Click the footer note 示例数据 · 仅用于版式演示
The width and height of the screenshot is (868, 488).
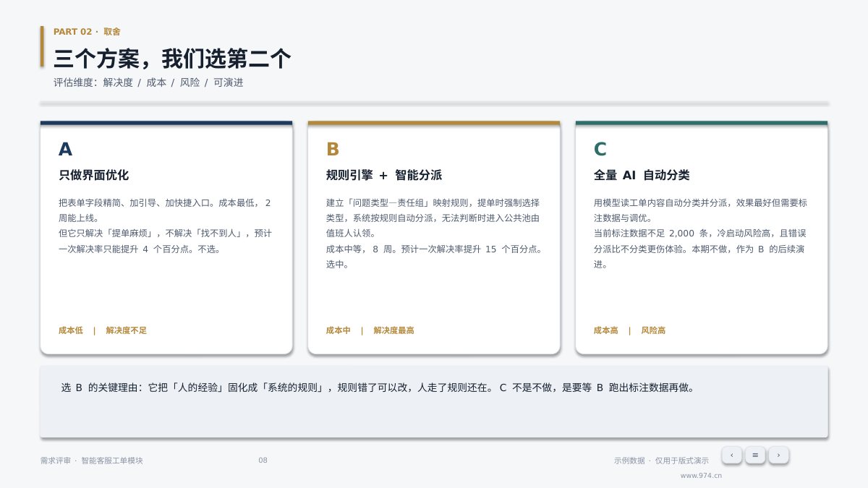point(661,461)
